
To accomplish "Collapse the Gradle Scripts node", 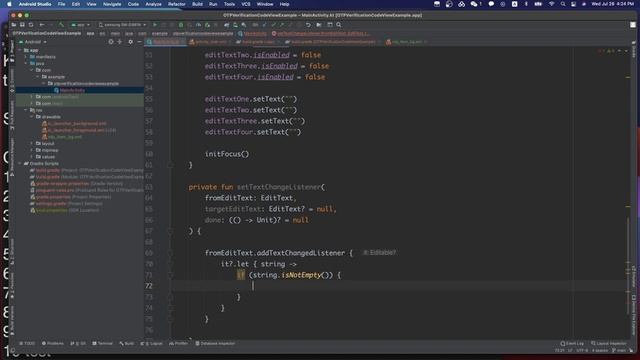I will click(20, 164).
